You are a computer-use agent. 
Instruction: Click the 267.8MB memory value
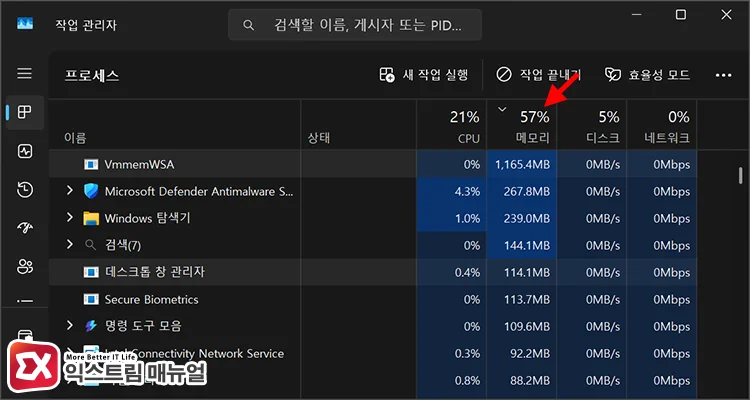tap(525, 192)
